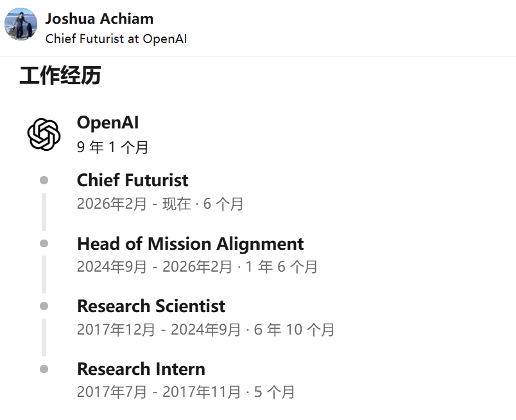The height and width of the screenshot is (420, 516).
Task: Click the 工作经历 section heading
Action: click(60, 75)
